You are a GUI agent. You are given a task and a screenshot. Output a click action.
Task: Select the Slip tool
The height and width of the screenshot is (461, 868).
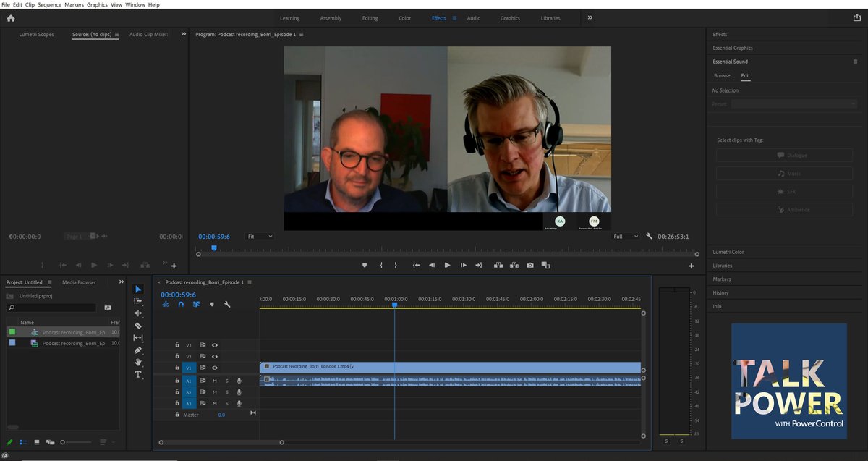click(x=138, y=338)
